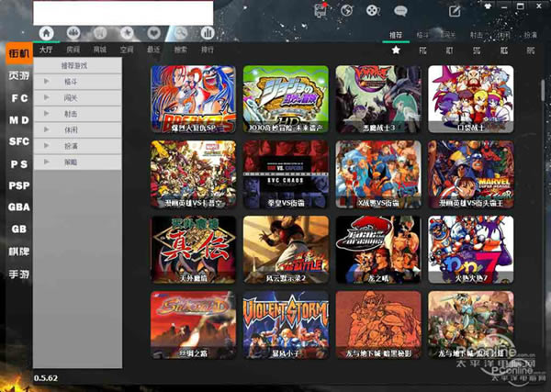Select the PSP platform in left sidebar
Viewport: 551px width, 392px height.
point(18,185)
